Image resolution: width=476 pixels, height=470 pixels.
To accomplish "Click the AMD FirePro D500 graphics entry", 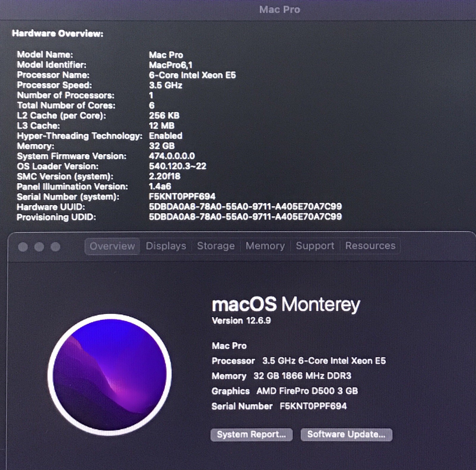I will [307, 391].
